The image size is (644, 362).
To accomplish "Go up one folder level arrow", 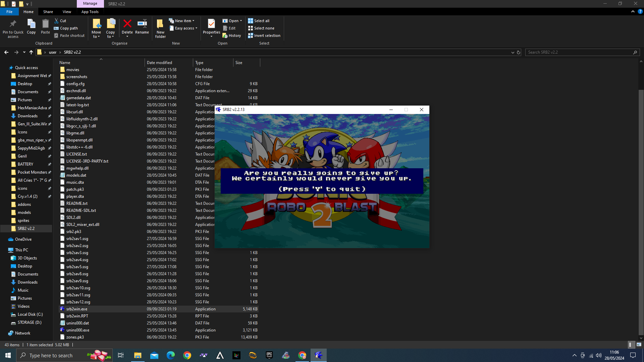I will tap(31, 52).
